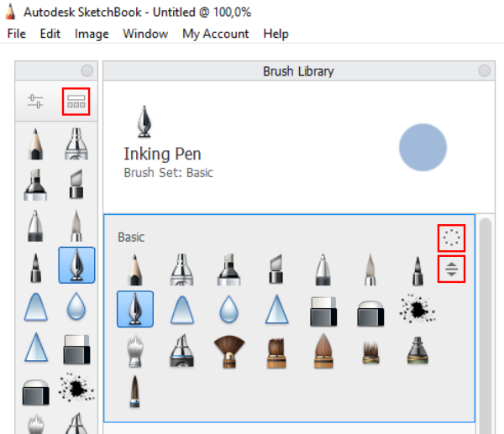Select the fan brush in Basic set
This screenshot has height=434, width=504.
click(x=229, y=351)
